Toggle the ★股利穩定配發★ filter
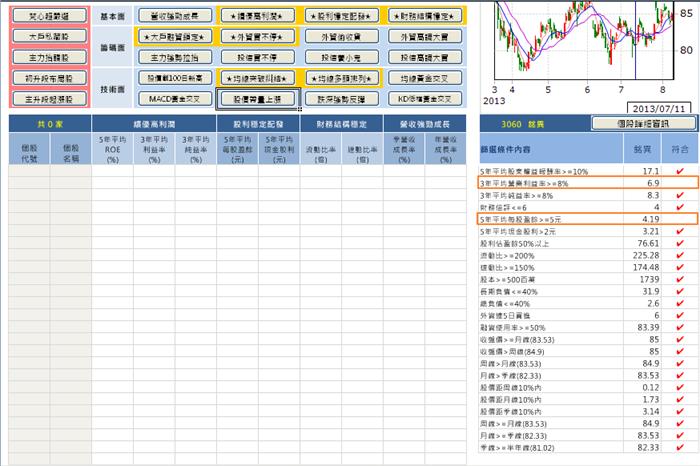Screen dimensions: 700x466 click(342, 17)
